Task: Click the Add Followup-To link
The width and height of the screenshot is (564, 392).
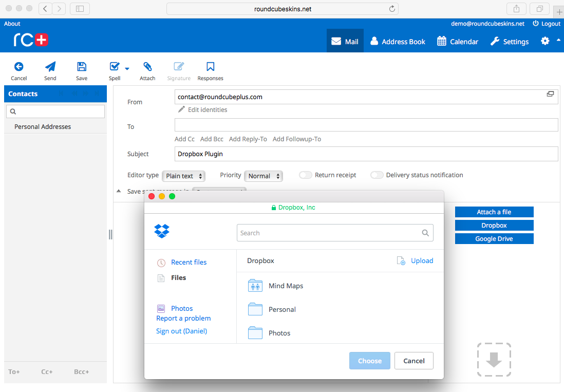Action: click(297, 139)
